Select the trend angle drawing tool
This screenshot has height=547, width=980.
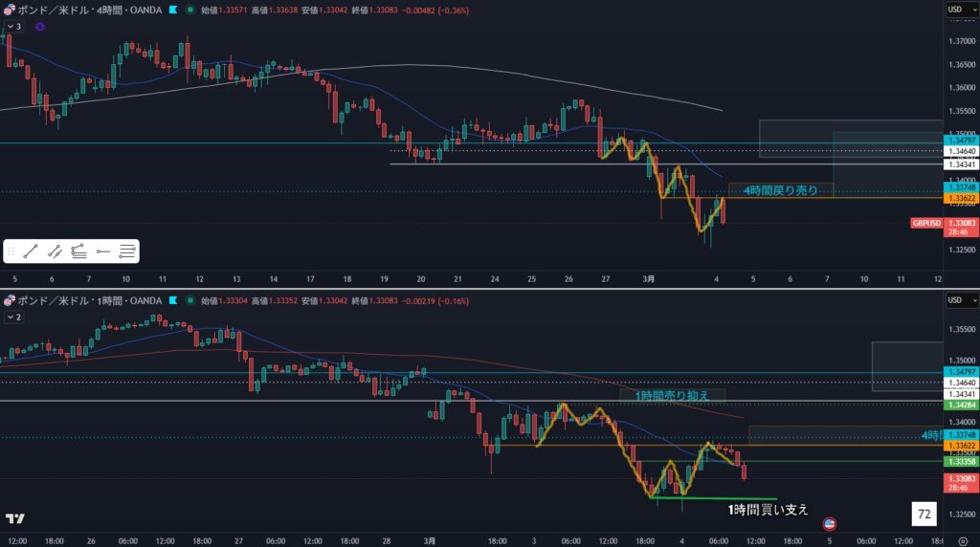click(x=80, y=252)
